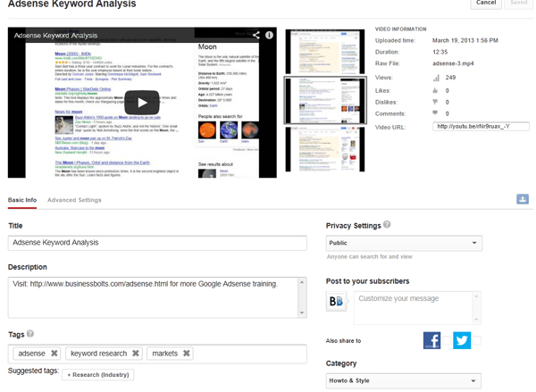Remove the markets tag
This screenshot has height=392, width=536.
[x=187, y=354]
